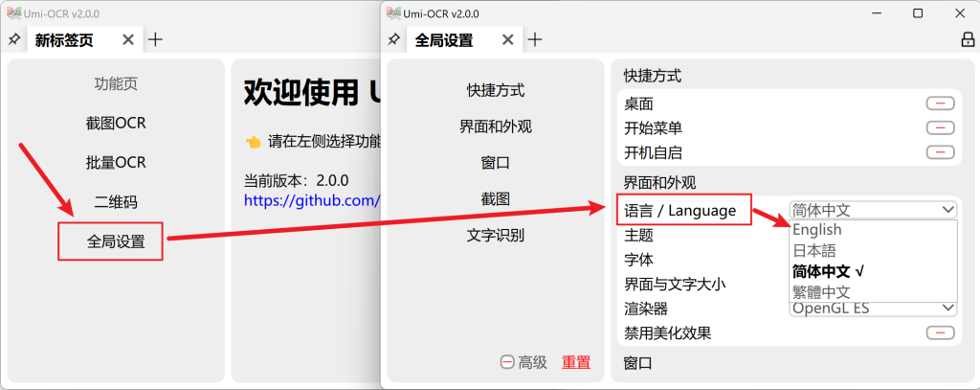
Task: Toggle the 开机自启 switch
Action: pos(941,151)
